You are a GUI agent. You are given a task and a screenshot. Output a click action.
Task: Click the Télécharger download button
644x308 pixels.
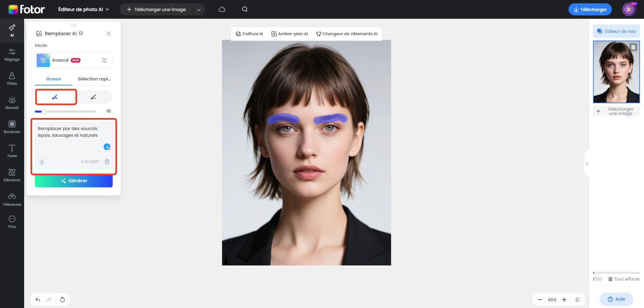point(590,9)
